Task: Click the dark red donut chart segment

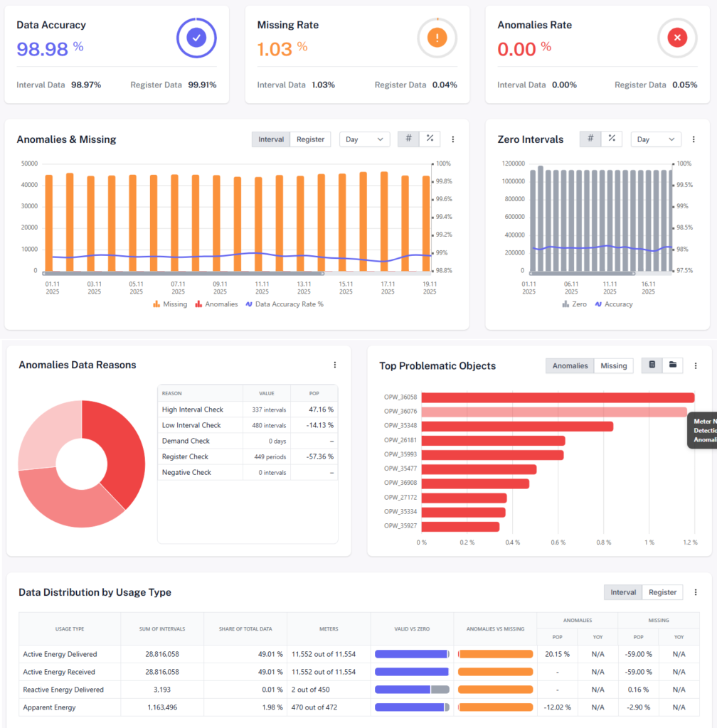Action: 123,453
